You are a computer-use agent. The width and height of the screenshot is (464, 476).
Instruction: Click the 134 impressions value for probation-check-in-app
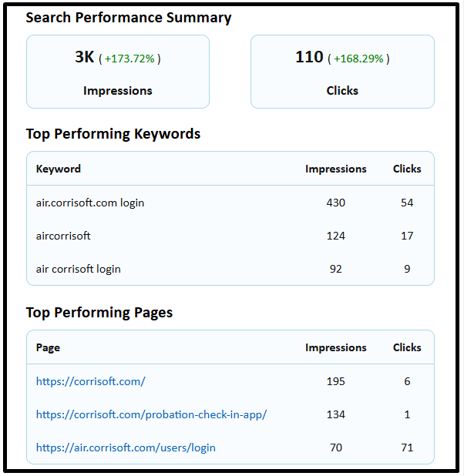point(336,414)
